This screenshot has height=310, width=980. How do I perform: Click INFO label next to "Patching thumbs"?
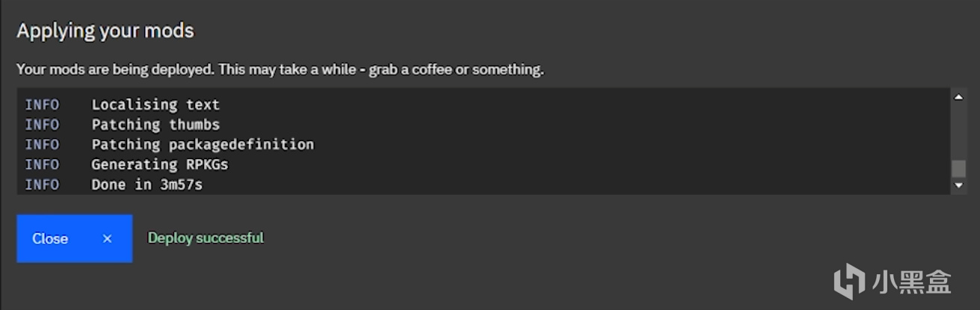(x=42, y=125)
